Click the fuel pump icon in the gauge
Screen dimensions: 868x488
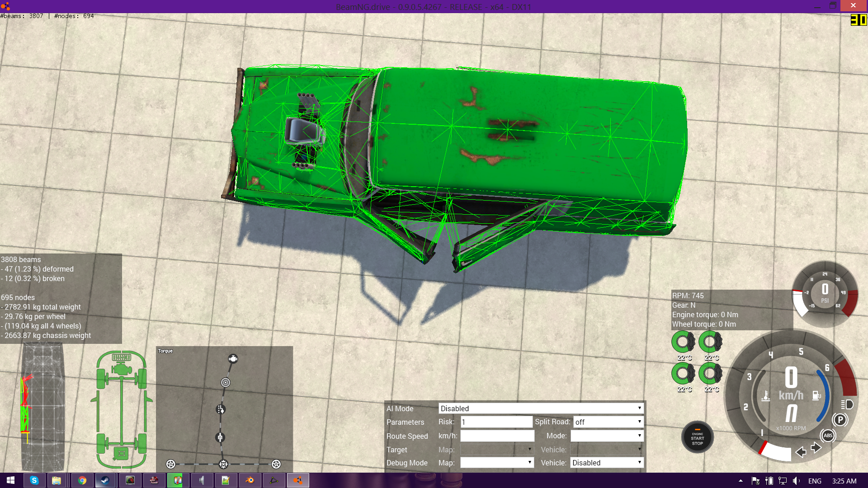pyautogui.click(x=816, y=396)
